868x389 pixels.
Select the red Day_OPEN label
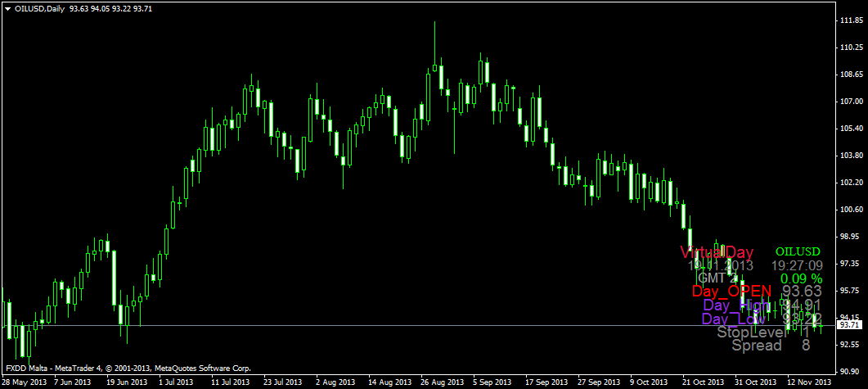point(732,292)
